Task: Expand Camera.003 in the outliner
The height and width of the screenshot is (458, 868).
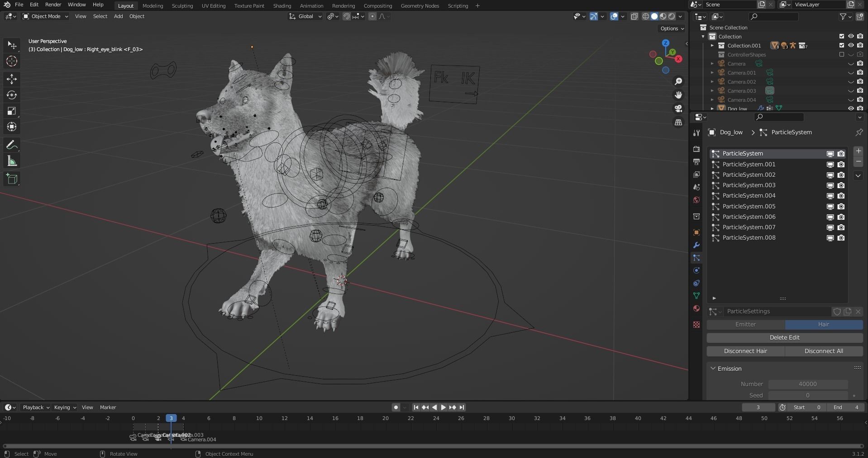Action: (712, 91)
